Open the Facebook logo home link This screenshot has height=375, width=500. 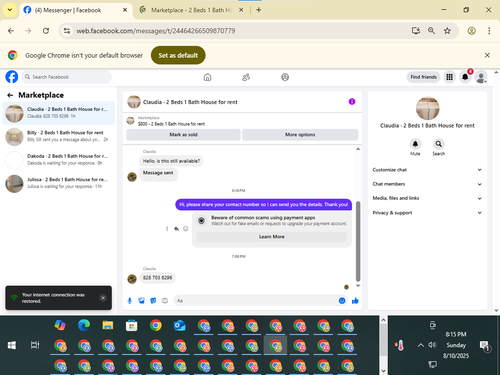coord(12,77)
